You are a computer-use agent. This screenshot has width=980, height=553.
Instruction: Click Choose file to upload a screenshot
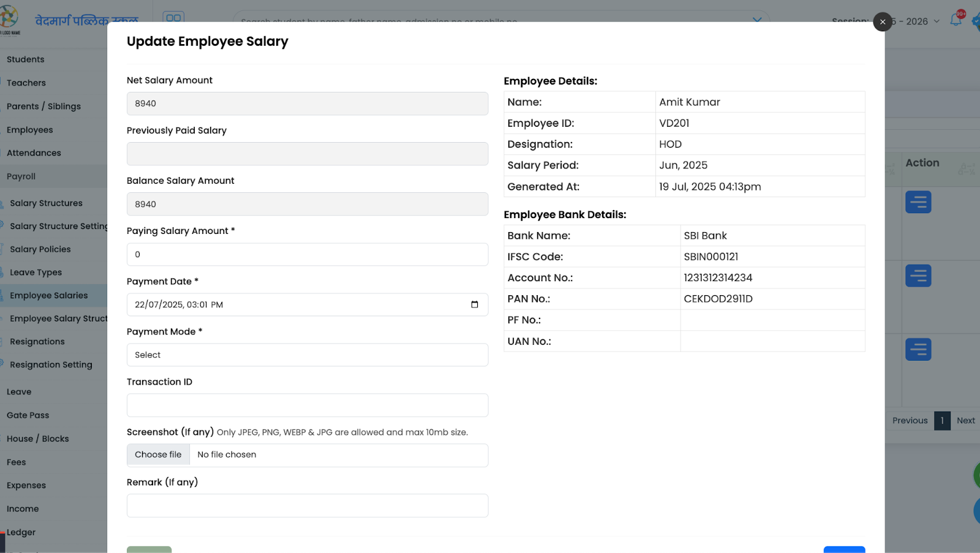coord(158,454)
